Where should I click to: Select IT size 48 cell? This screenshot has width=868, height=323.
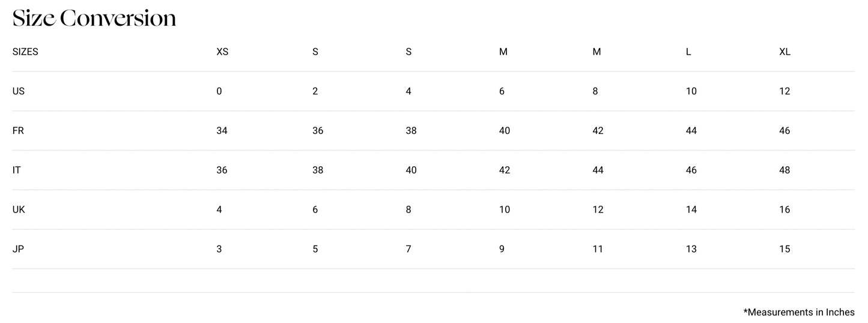coord(785,170)
